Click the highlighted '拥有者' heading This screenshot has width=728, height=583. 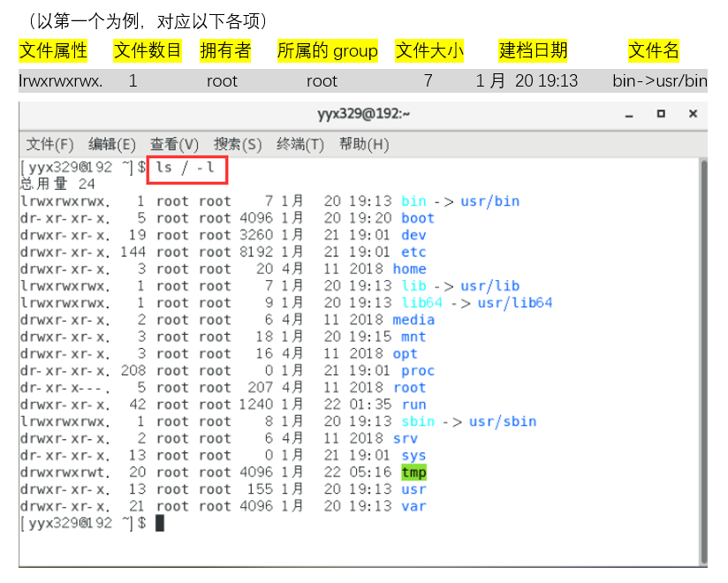(x=225, y=50)
